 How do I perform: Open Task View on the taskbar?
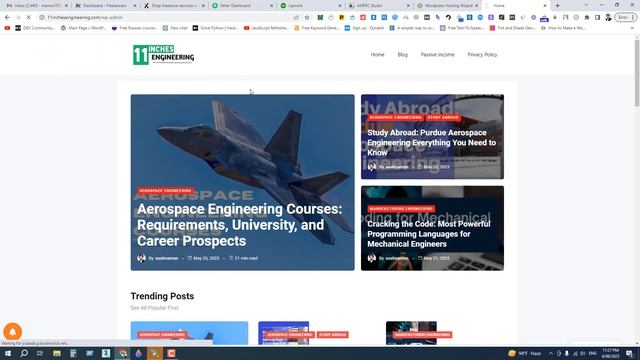pyautogui.click(x=40, y=353)
